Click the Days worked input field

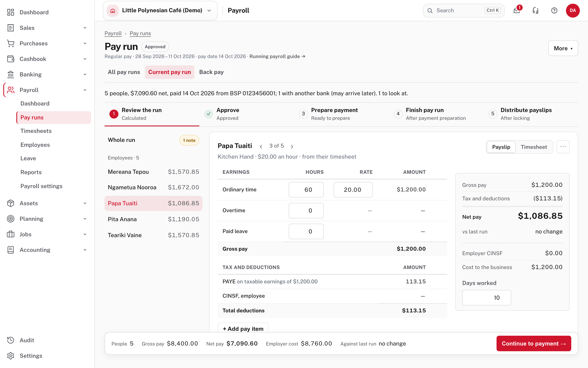tap(487, 298)
